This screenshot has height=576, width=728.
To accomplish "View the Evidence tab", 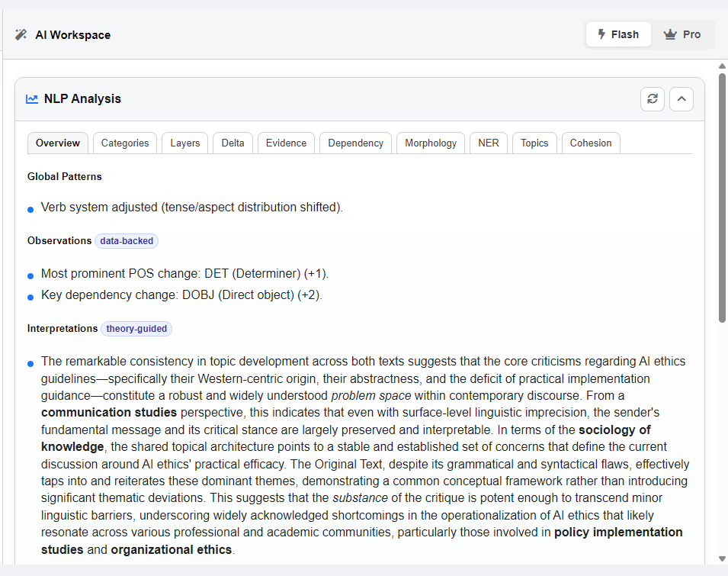I will tap(286, 143).
